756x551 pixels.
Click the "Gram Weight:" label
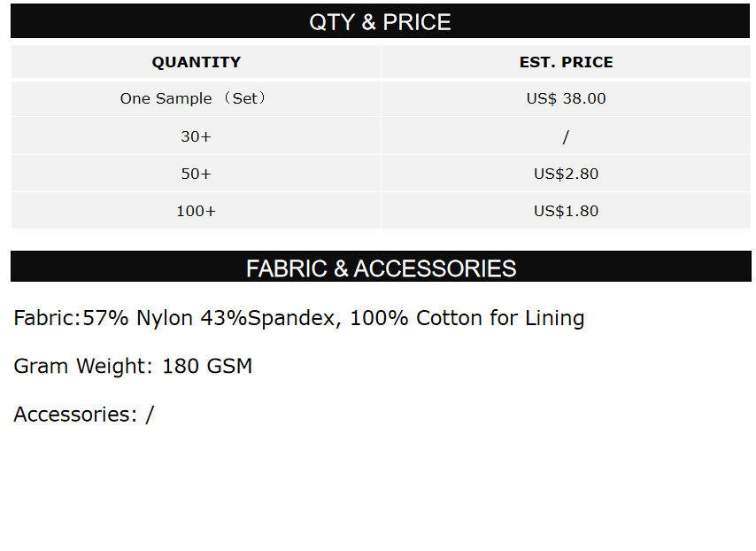click(x=84, y=366)
